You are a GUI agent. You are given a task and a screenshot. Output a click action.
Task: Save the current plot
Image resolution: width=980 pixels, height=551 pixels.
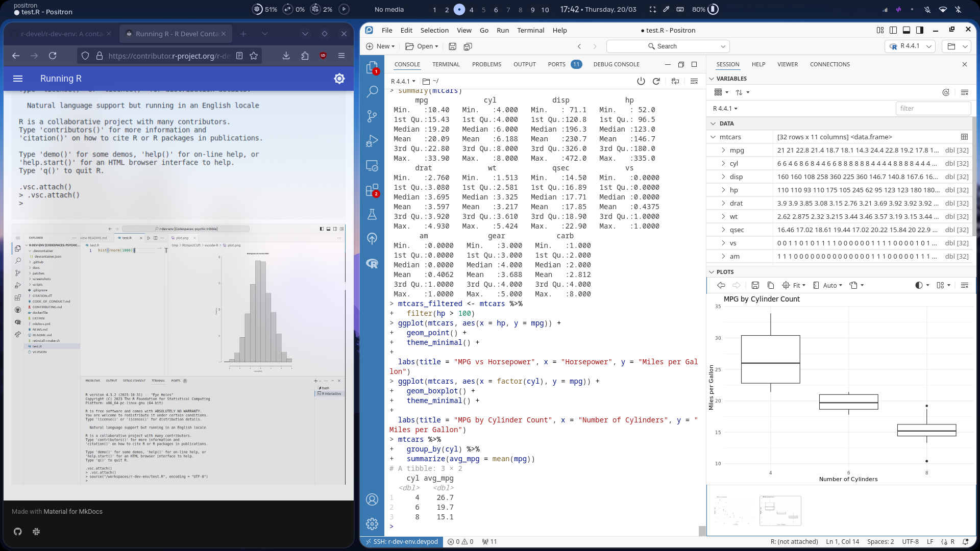point(755,285)
